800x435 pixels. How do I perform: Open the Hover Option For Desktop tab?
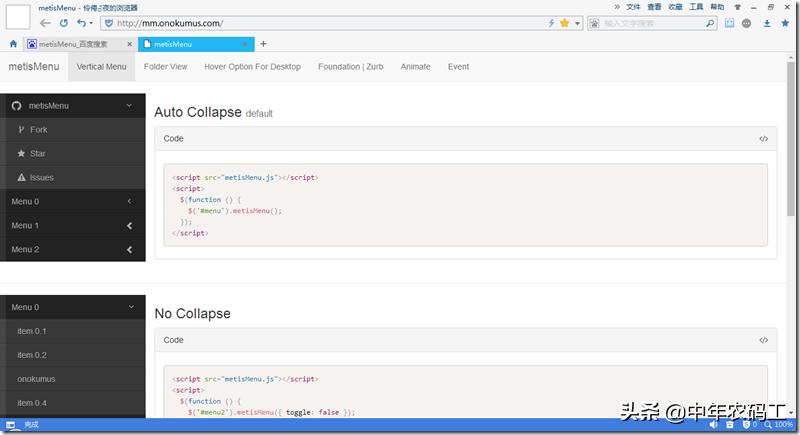[x=252, y=67]
